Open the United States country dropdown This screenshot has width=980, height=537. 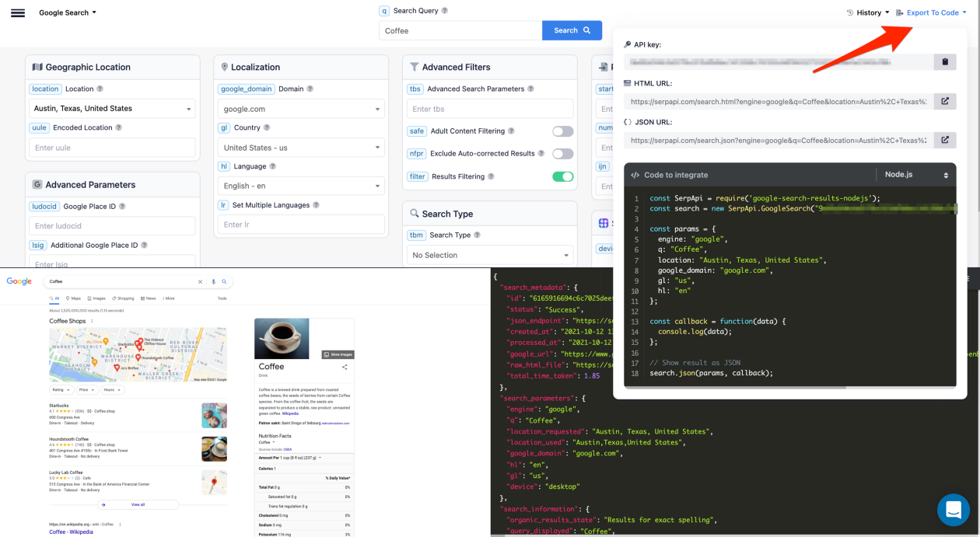301,148
